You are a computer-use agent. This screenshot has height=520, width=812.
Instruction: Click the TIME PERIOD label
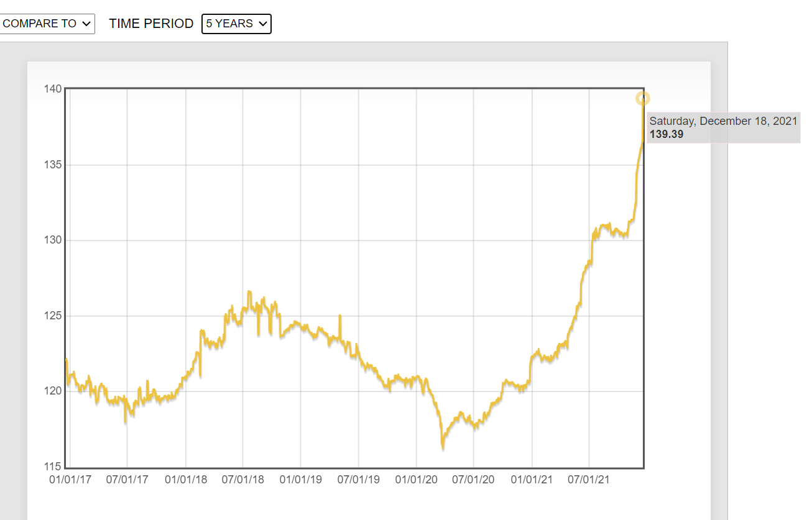(x=151, y=24)
